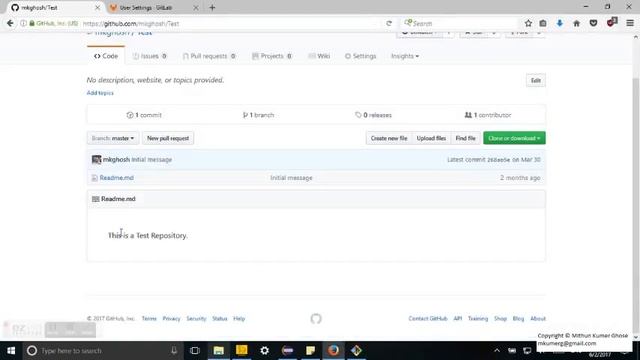Click the footer Blog link

pyautogui.click(x=518, y=318)
